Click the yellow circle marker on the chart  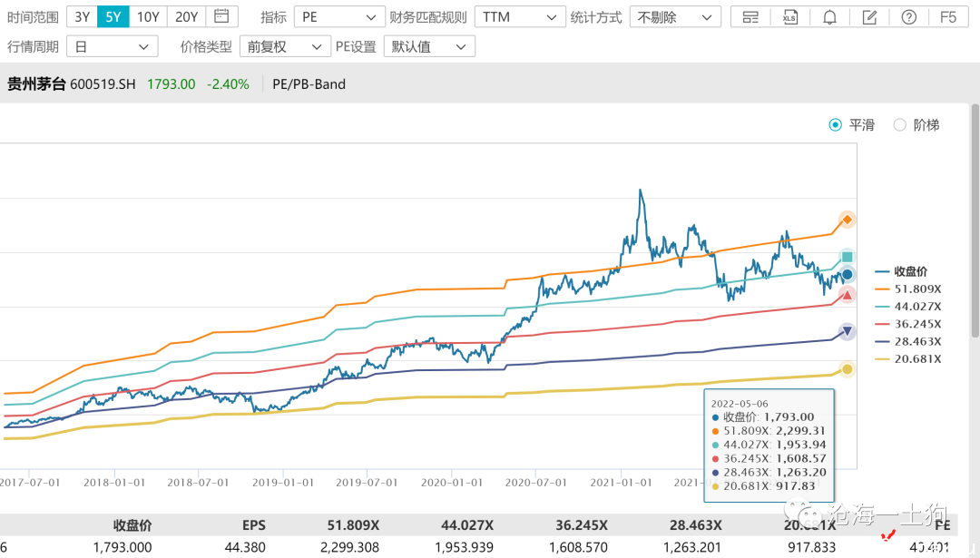[847, 369]
